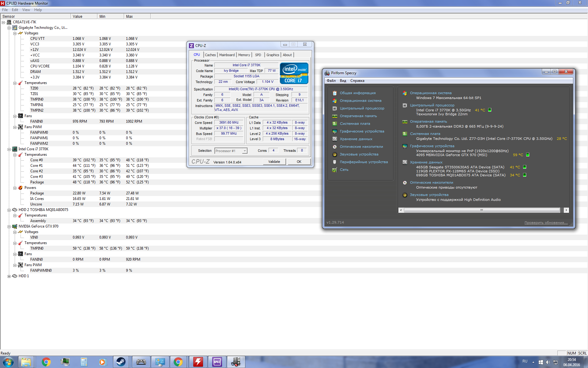
Task: Click Проверить обновления link in Speccy
Action: pos(546,223)
